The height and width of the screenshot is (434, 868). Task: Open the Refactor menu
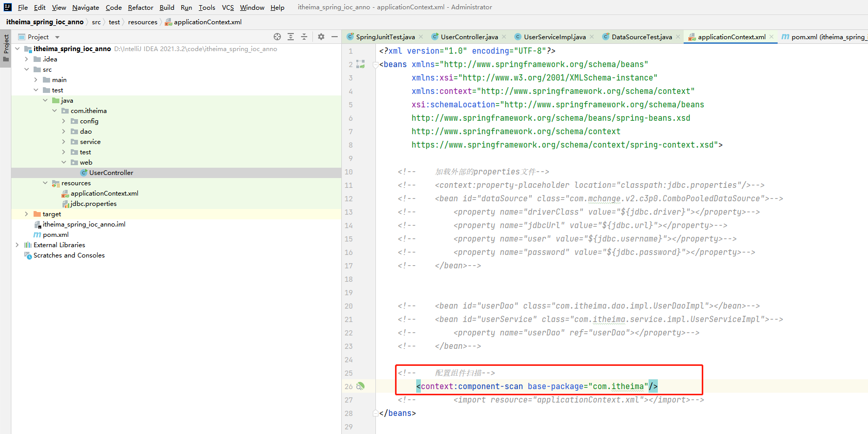[140, 7]
